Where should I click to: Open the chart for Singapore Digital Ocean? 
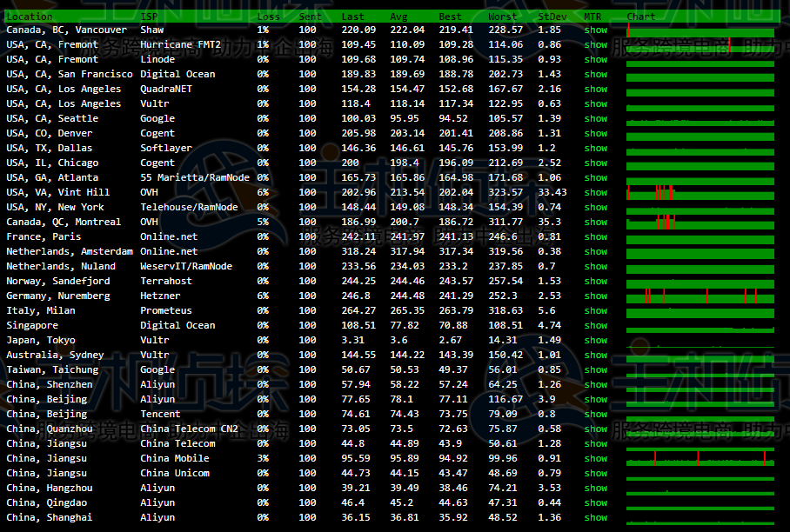click(700, 326)
